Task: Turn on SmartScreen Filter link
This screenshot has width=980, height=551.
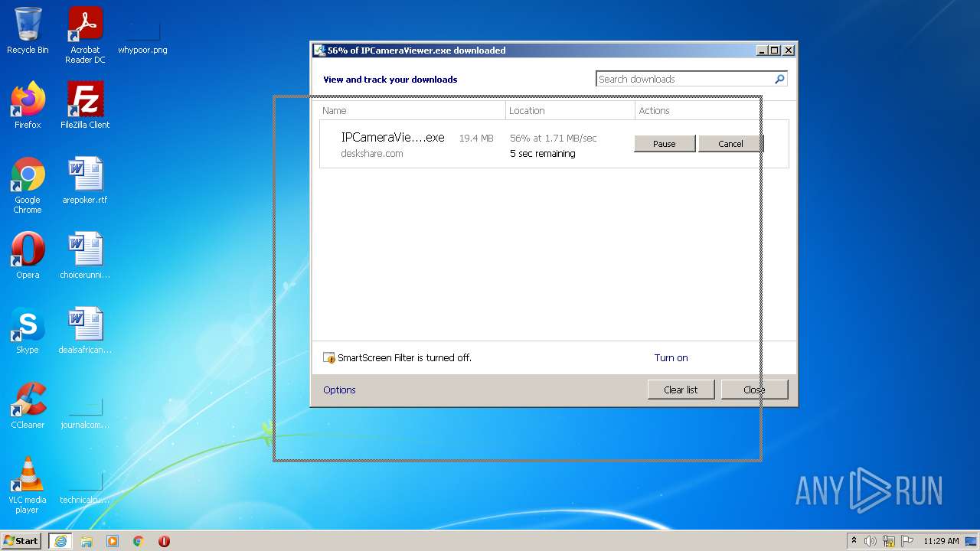Action: 671,357
